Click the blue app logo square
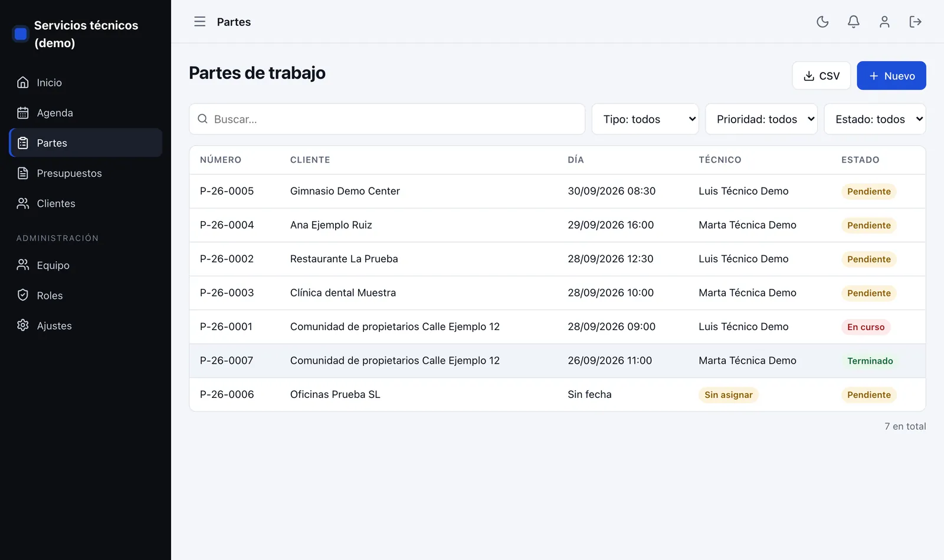The height and width of the screenshot is (560, 944). pos(21,34)
